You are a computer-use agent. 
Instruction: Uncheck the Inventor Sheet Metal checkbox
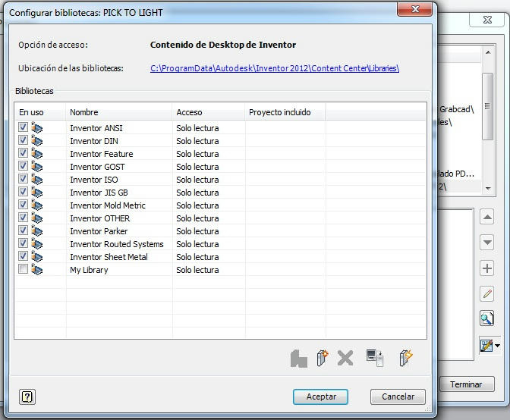point(23,256)
